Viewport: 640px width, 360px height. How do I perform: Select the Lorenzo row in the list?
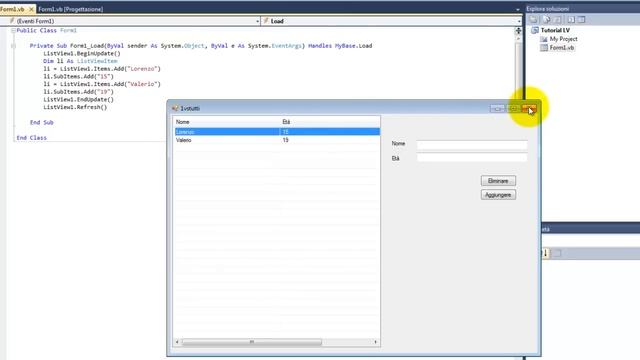click(x=277, y=132)
